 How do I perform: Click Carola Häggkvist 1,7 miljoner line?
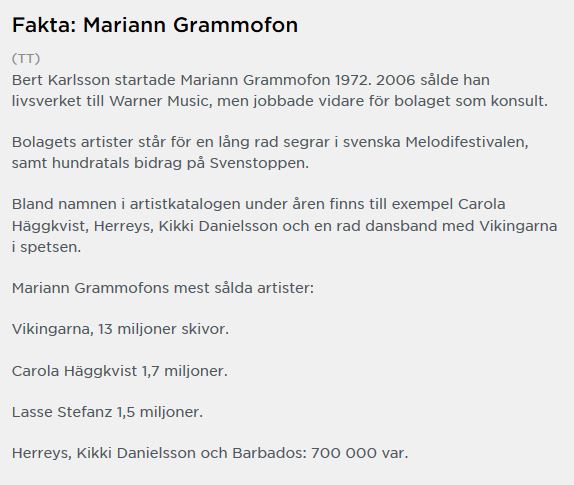tap(120, 371)
